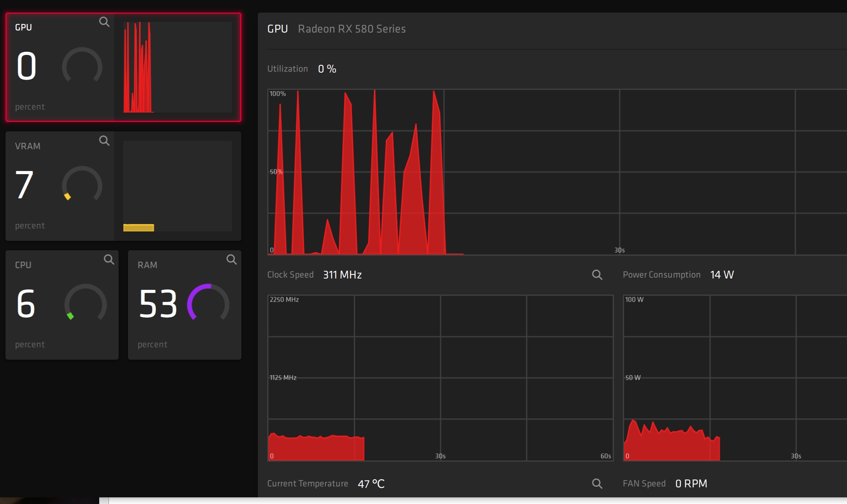Click the '47 °C' temperature value
This screenshot has width=847, height=504.
coord(371,484)
